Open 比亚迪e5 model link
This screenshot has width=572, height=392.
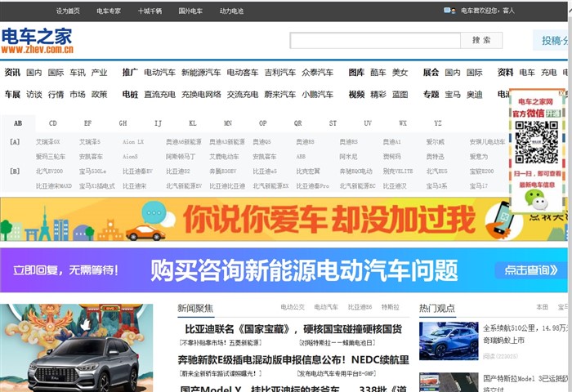pyautogui.click(x=265, y=171)
